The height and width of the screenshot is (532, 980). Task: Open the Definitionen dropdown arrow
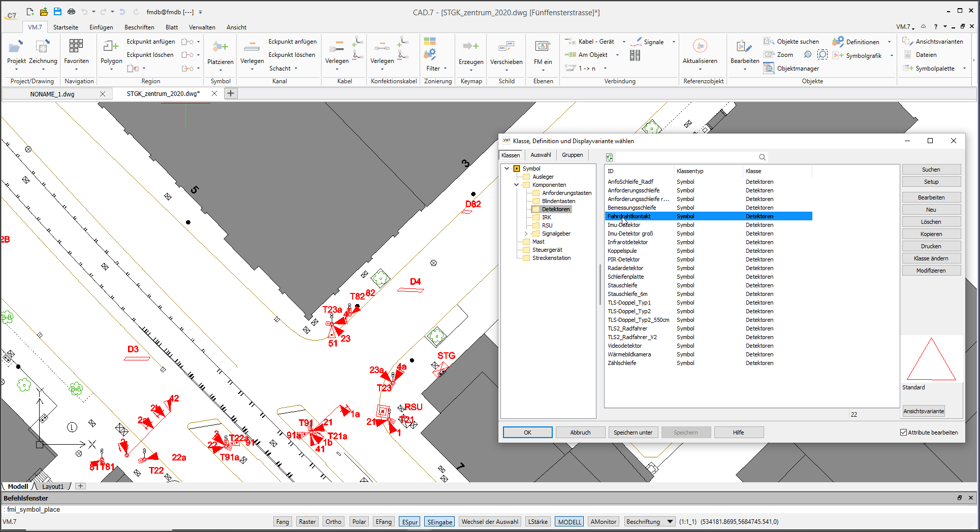coord(889,42)
